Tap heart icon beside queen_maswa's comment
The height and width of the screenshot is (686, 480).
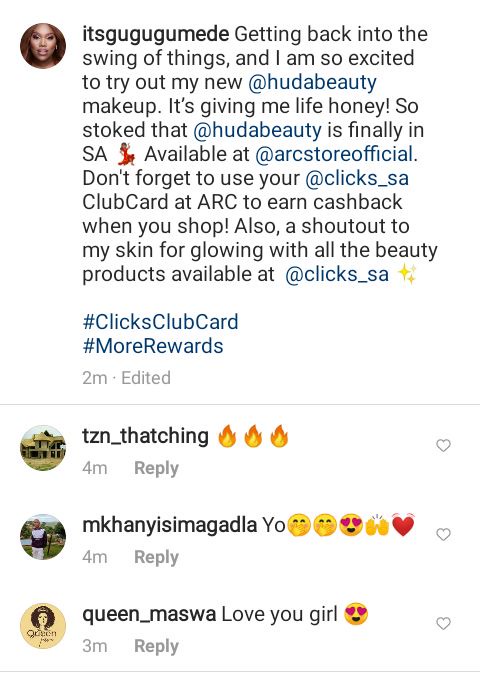443,623
